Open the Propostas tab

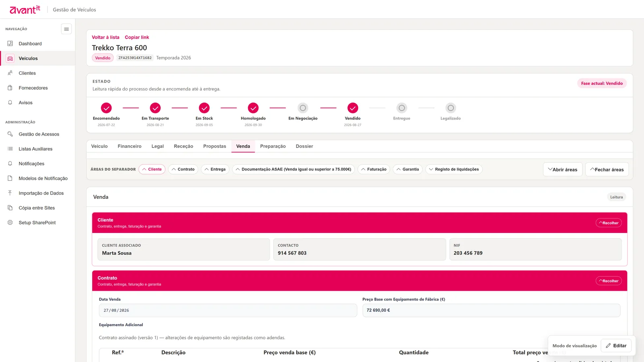pos(215,146)
